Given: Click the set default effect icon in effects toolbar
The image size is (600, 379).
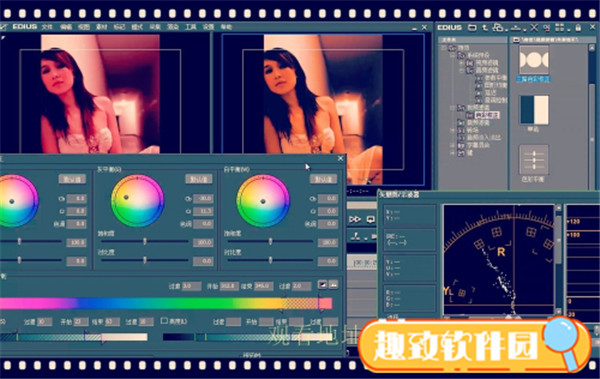Looking at the screenshot, I should 517,28.
